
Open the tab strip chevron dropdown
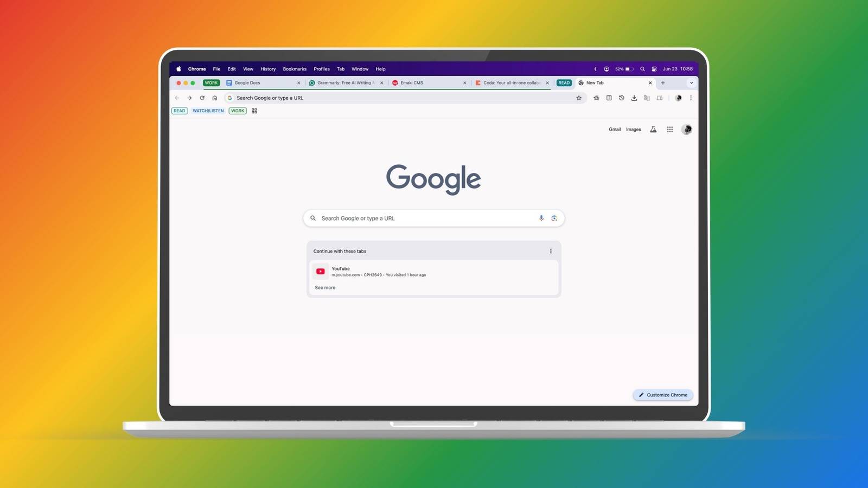click(691, 83)
